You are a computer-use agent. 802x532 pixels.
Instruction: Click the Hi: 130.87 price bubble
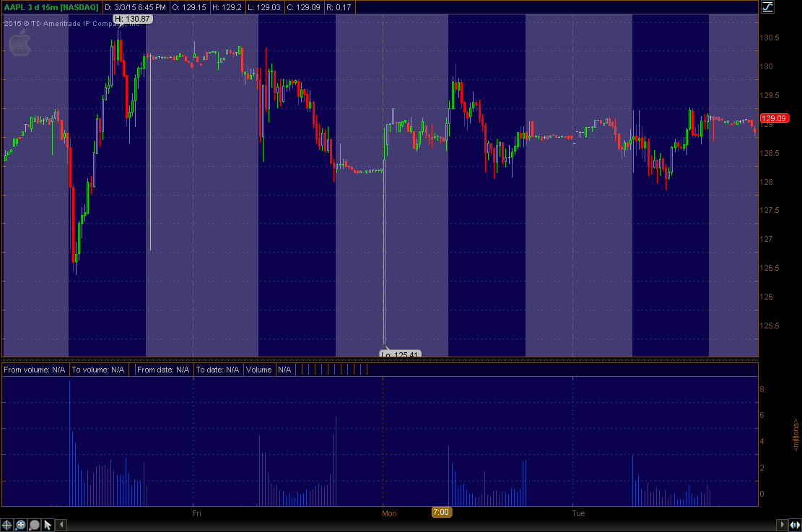coord(133,19)
